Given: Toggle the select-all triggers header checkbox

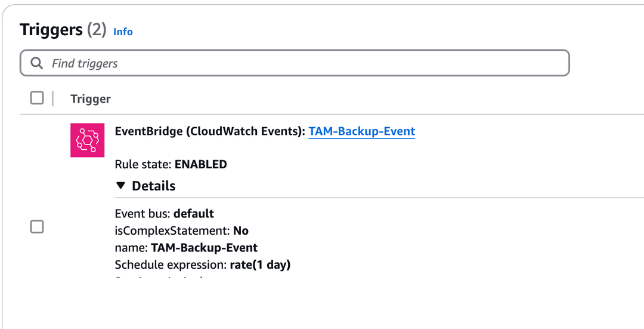Looking at the screenshot, I should click(37, 98).
